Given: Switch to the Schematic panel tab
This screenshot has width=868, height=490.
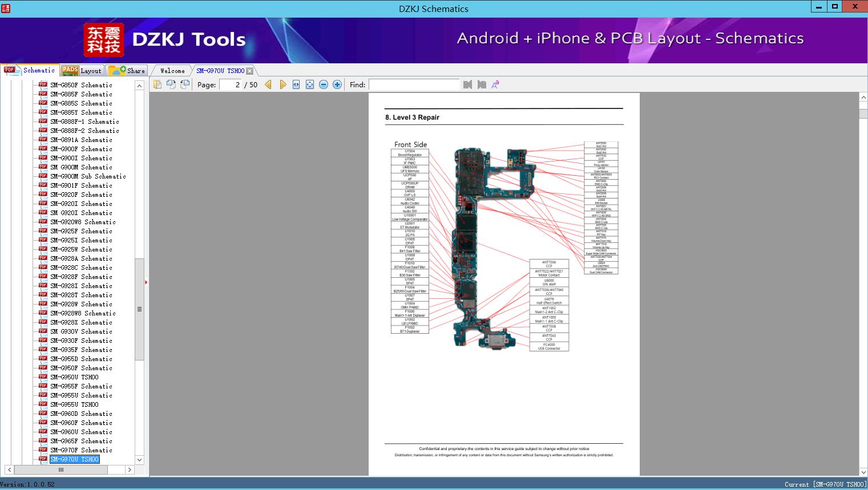Looking at the screenshot, I should coord(30,70).
